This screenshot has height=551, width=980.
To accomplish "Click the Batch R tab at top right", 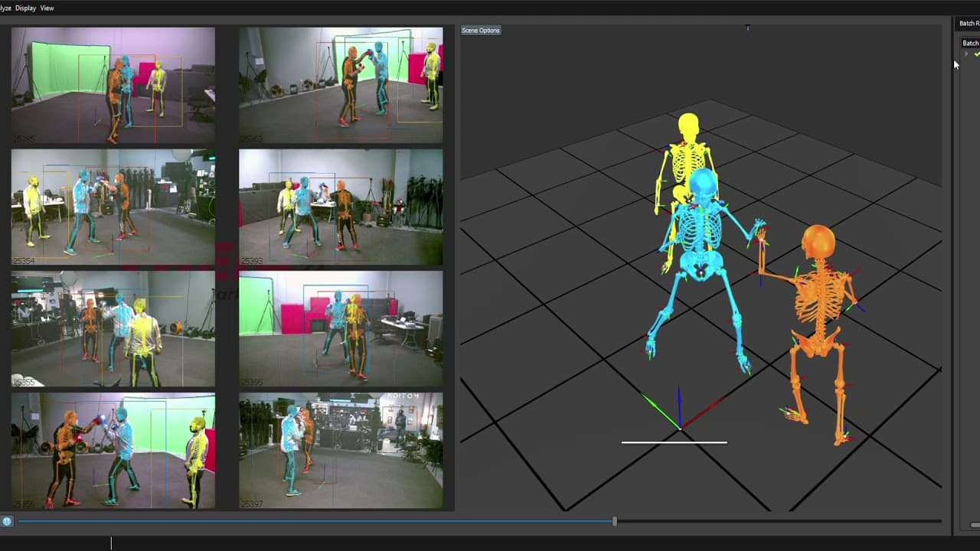I will [x=969, y=23].
